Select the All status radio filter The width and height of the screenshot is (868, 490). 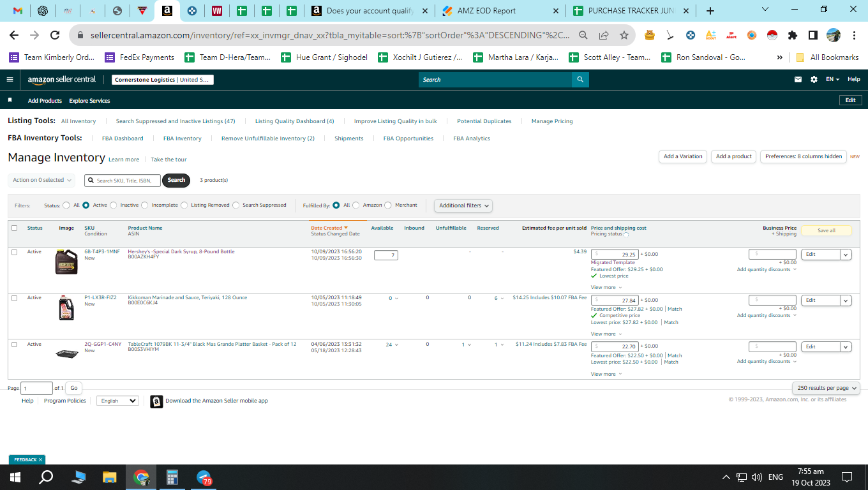coord(66,205)
